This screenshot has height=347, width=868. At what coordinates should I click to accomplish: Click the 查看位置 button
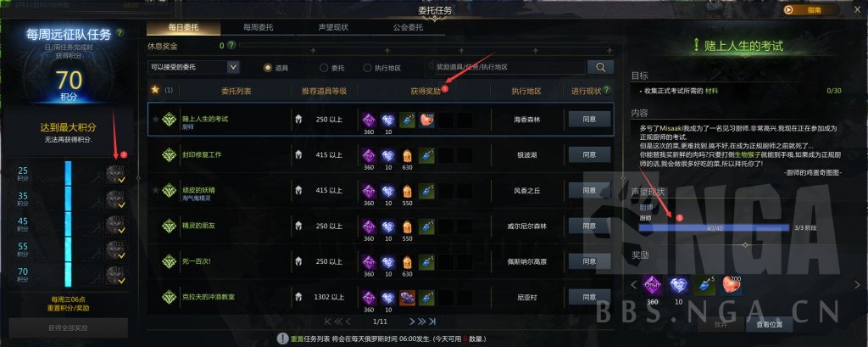pyautogui.click(x=770, y=324)
